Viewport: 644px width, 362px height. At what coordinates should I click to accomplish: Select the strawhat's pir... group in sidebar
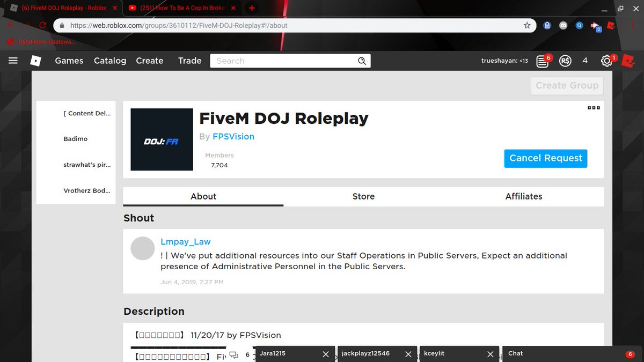(87, 165)
